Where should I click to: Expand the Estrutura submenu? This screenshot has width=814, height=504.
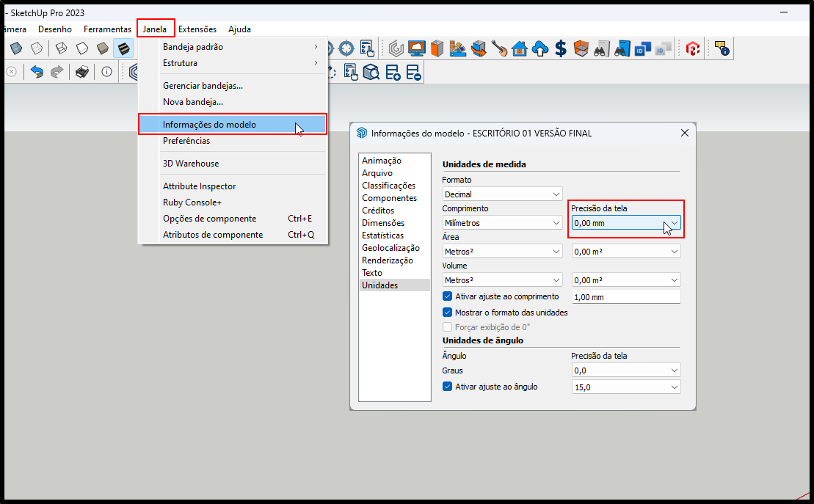pos(233,63)
